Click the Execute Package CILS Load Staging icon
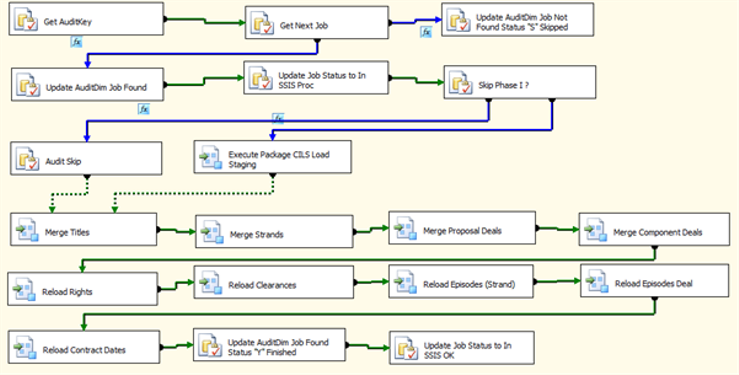This screenshot has width=739, height=375. pyautogui.click(x=211, y=158)
